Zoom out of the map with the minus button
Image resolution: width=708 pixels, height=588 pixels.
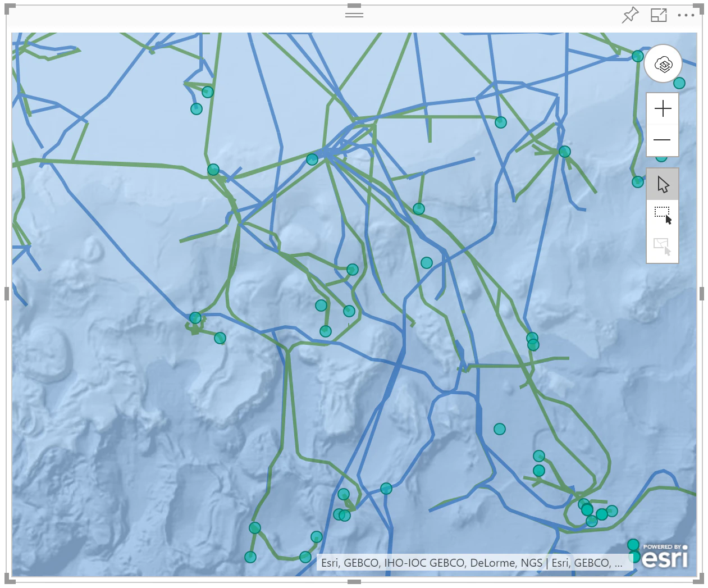coord(663,140)
